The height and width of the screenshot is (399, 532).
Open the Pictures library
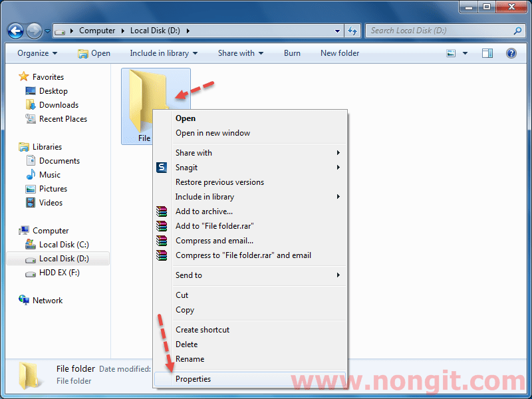click(47, 188)
